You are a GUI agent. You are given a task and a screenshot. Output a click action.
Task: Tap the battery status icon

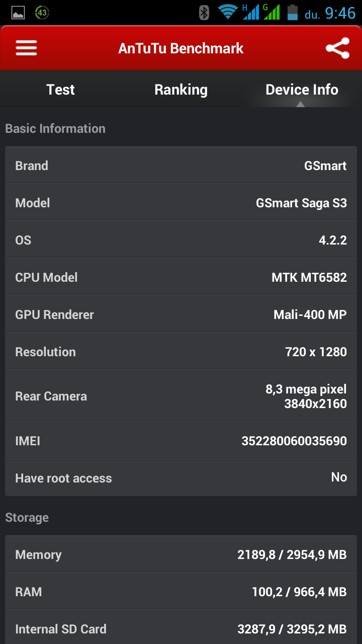point(292,13)
